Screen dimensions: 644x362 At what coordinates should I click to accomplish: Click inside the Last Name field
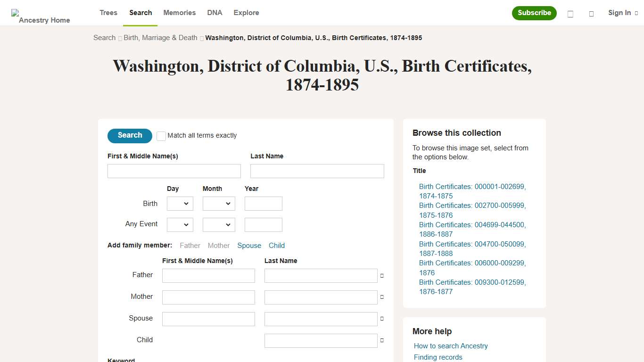316,171
